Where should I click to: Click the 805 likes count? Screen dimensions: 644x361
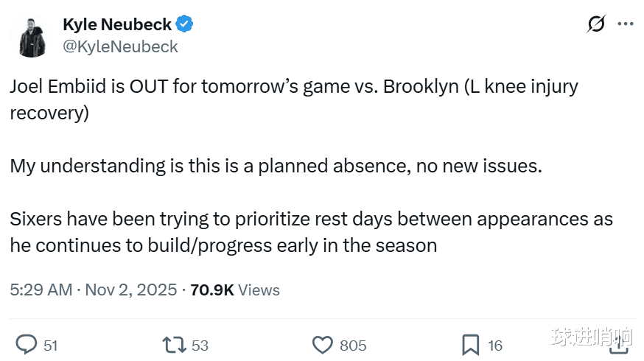pos(352,345)
